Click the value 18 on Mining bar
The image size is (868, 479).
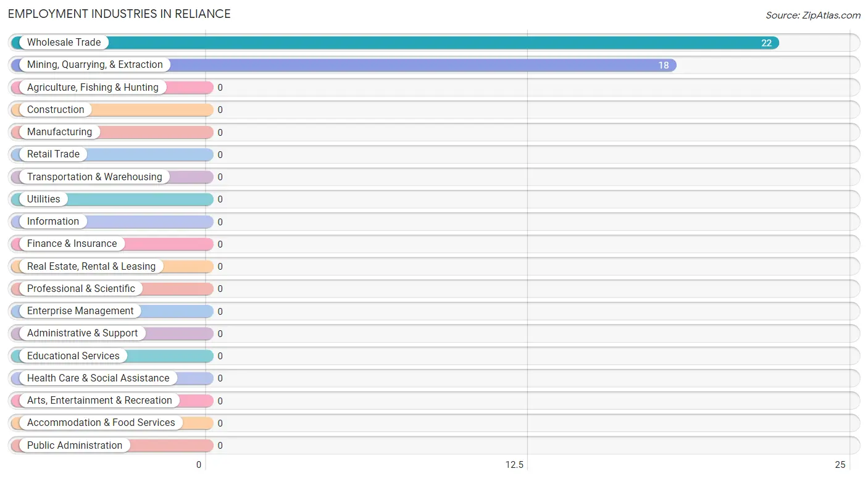[664, 65]
